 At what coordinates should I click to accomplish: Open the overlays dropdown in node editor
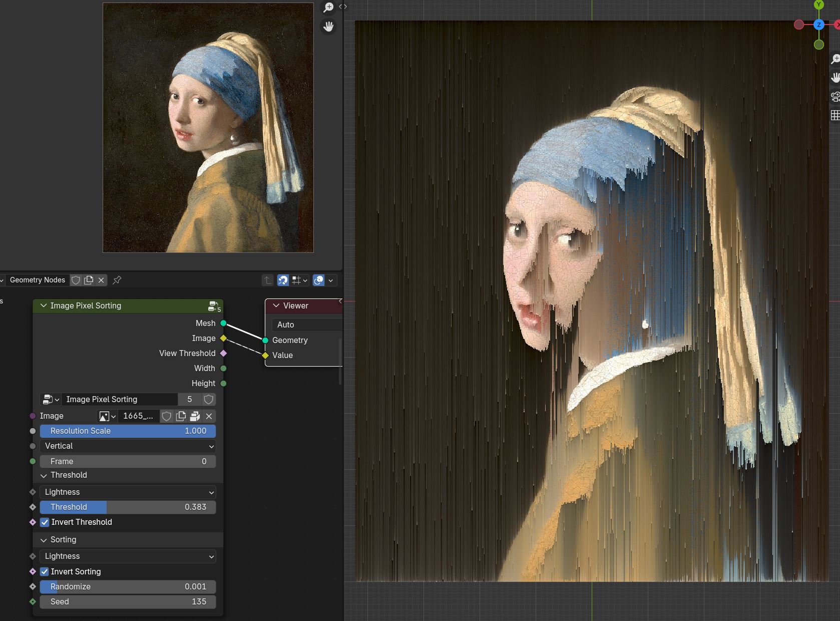(330, 280)
